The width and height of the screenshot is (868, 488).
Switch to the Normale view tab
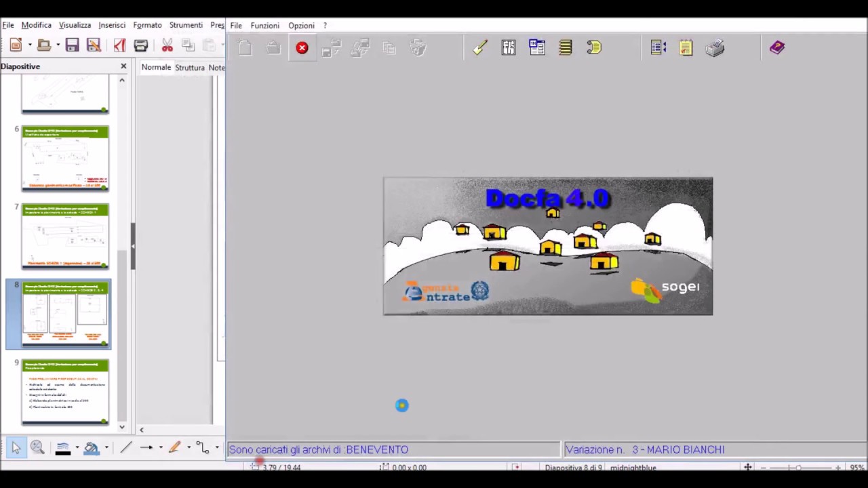tap(156, 67)
